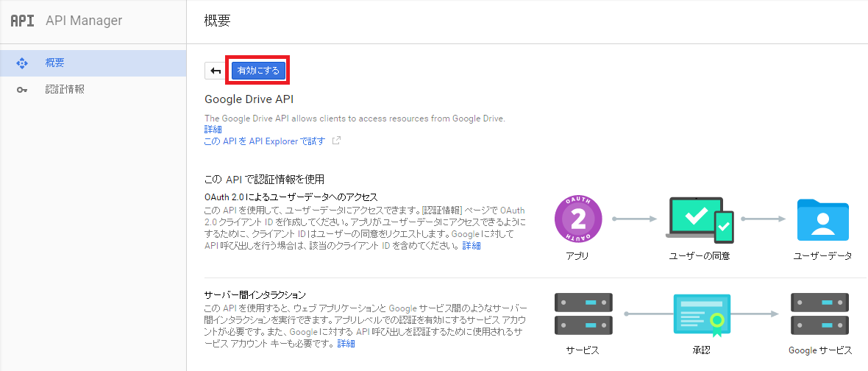868x371 pixels.
Task: Open 詳細 link in the OAuth 2.0 section
Action: click(472, 245)
